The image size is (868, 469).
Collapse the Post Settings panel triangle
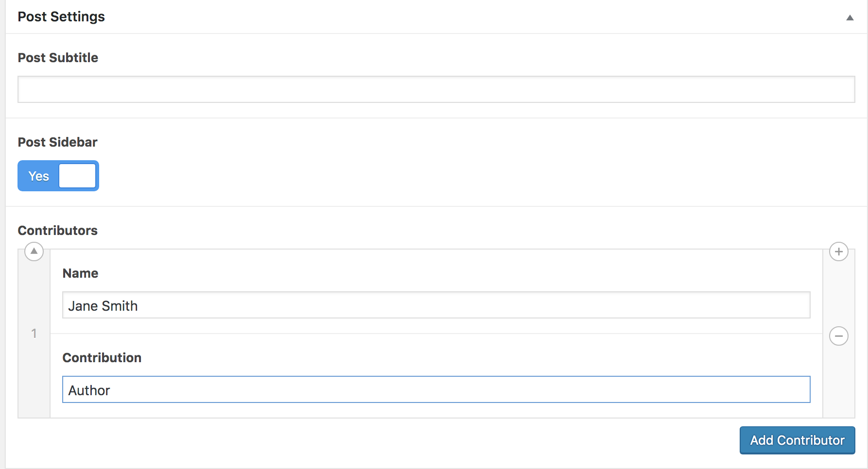click(x=850, y=18)
